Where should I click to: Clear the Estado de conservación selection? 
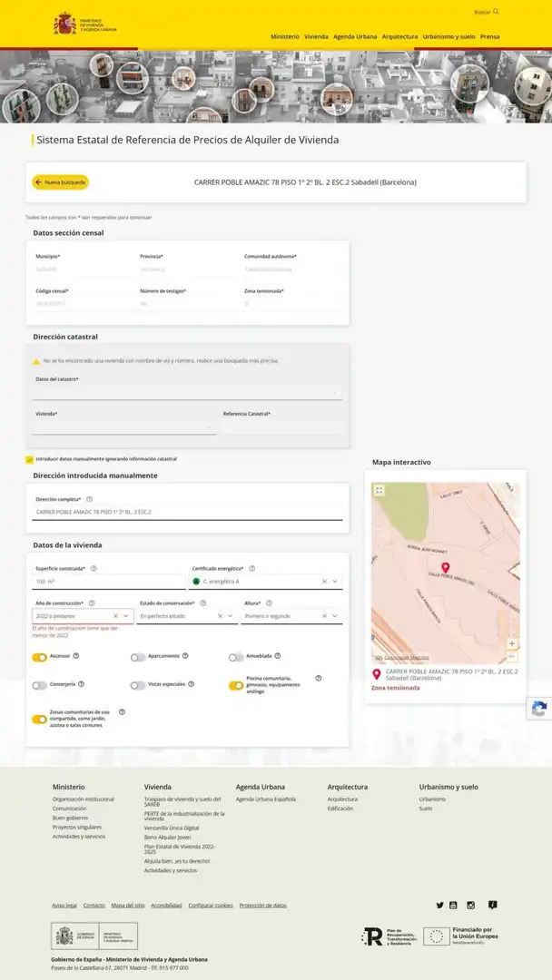tap(220, 615)
